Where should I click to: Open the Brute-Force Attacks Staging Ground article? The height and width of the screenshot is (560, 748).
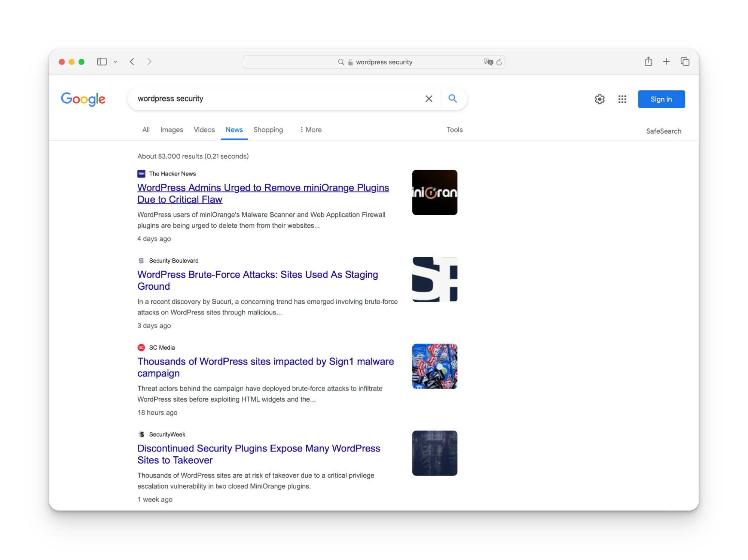[257, 280]
